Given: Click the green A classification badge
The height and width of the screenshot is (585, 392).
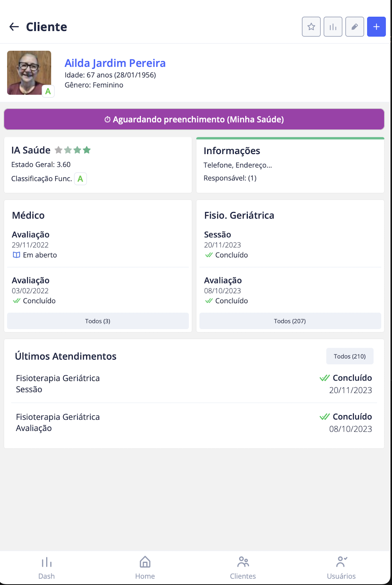Looking at the screenshot, I should (x=80, y=178).
